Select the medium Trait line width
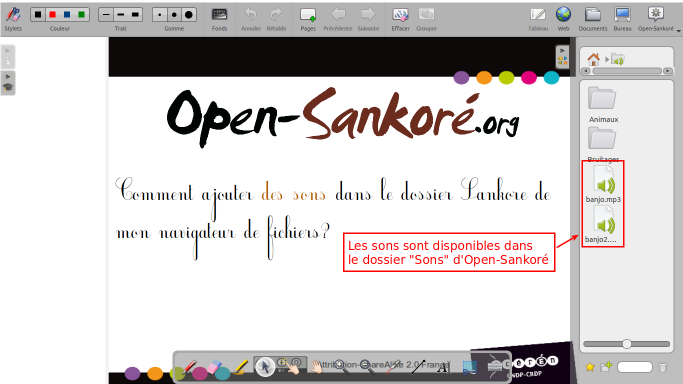The image size is (683, 384). point(121,15)
